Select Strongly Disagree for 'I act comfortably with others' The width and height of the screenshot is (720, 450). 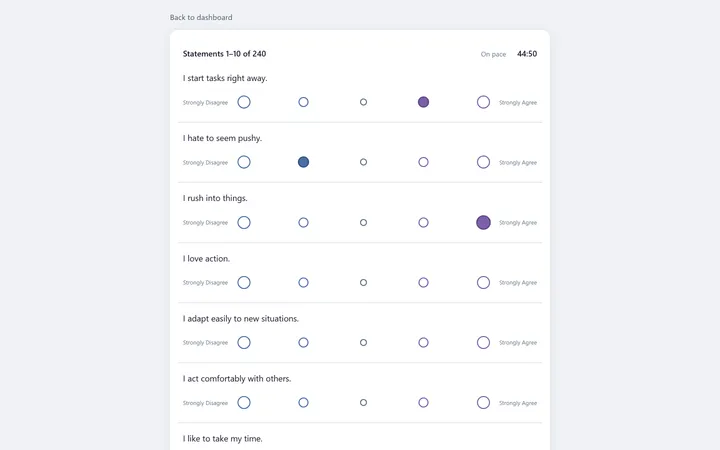point(244,403)
